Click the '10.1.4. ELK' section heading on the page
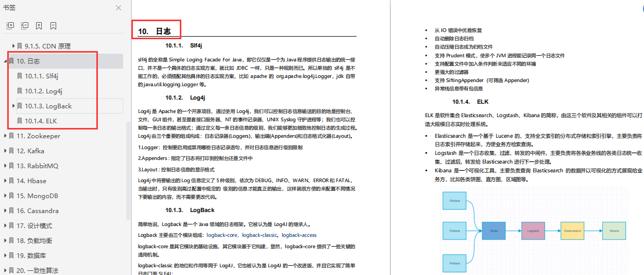 pyautogui.click(x=470, y=102)
